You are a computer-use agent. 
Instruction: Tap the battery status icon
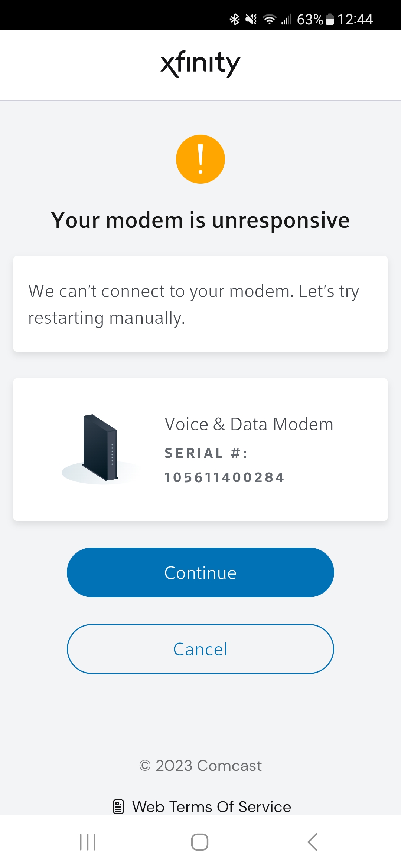(x=330, y=19)
